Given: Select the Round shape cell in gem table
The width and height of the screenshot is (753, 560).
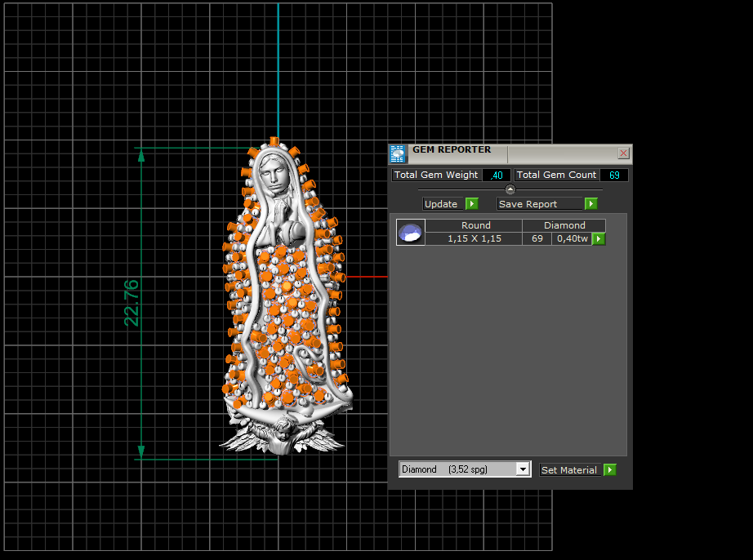Looking at the screenshot, I should (475, 225).
